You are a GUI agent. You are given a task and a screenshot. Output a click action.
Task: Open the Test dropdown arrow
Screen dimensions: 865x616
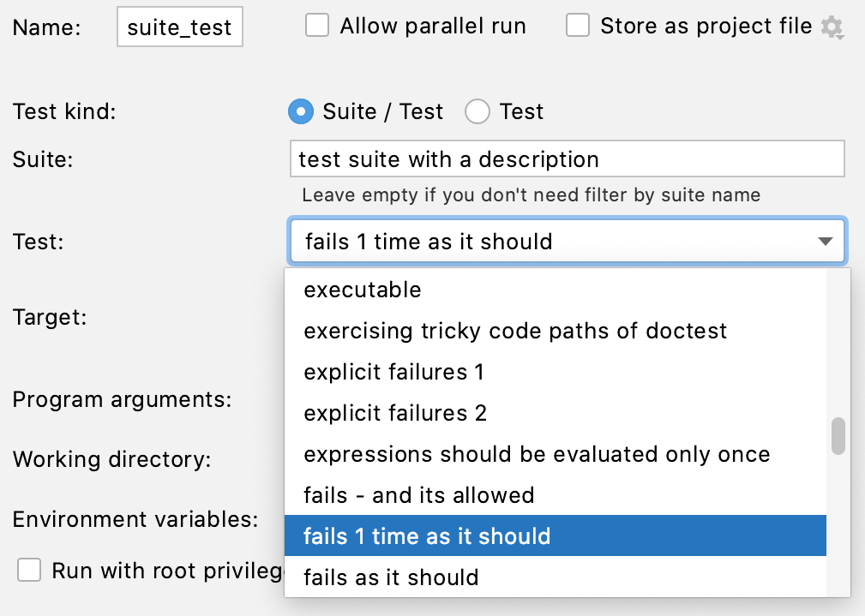pyautogui.click(x=825, y=241)
